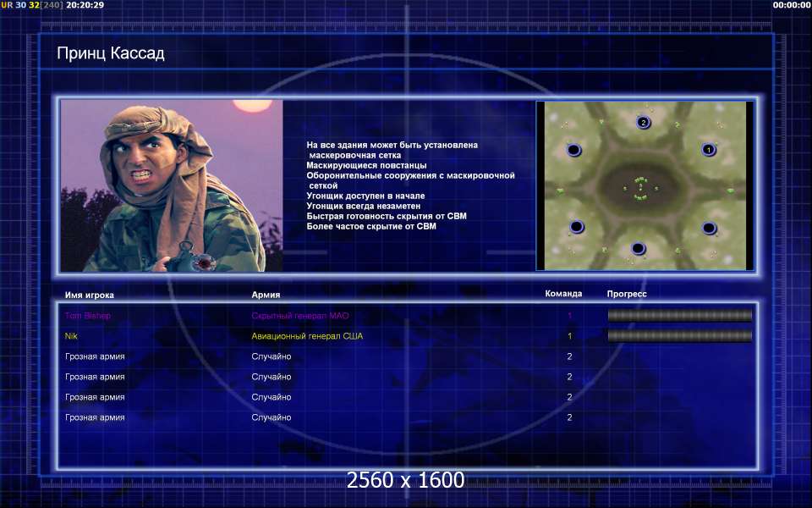Click the 'UR 30 32' FPS counter

coord(20,5)
